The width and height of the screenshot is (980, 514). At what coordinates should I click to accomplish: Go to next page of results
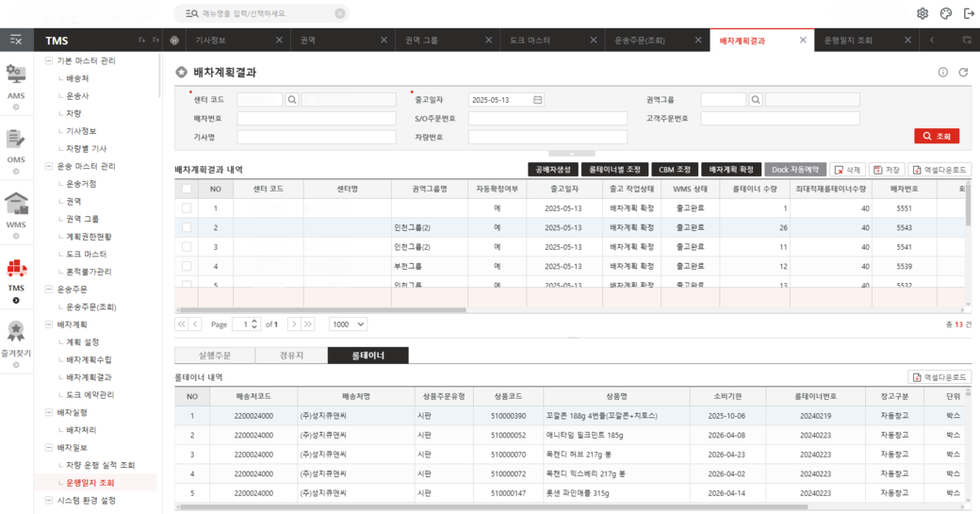294,323
